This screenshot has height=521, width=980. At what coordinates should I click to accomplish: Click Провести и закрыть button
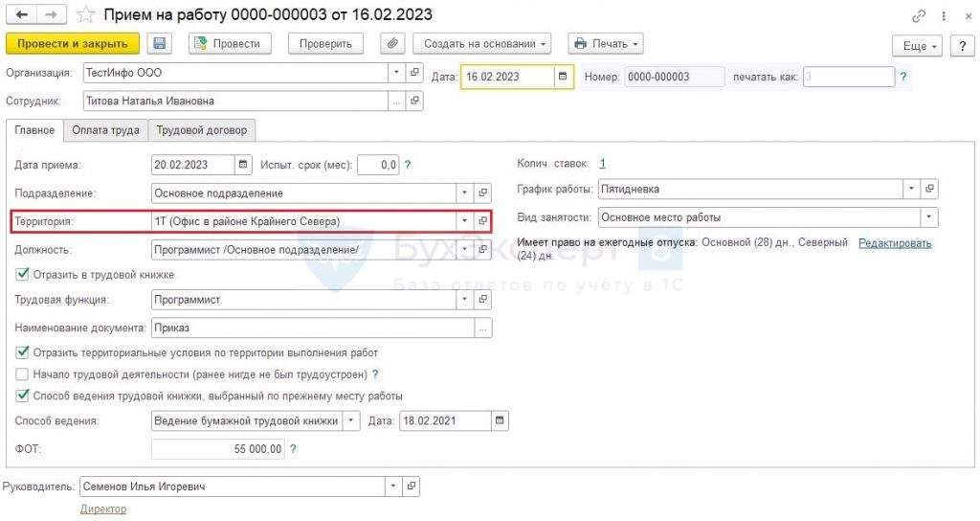pos(73,44)
